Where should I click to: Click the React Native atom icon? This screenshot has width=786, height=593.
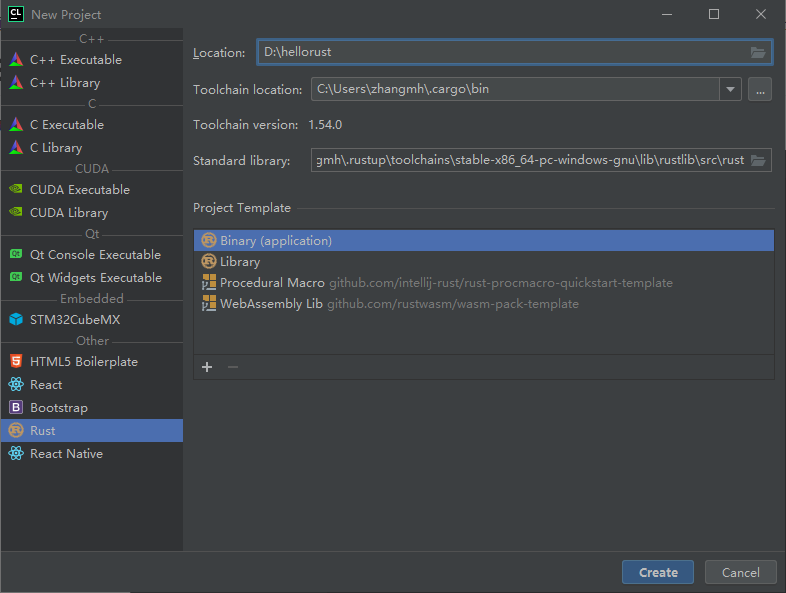pyautogui.click(x=16, y=454)
